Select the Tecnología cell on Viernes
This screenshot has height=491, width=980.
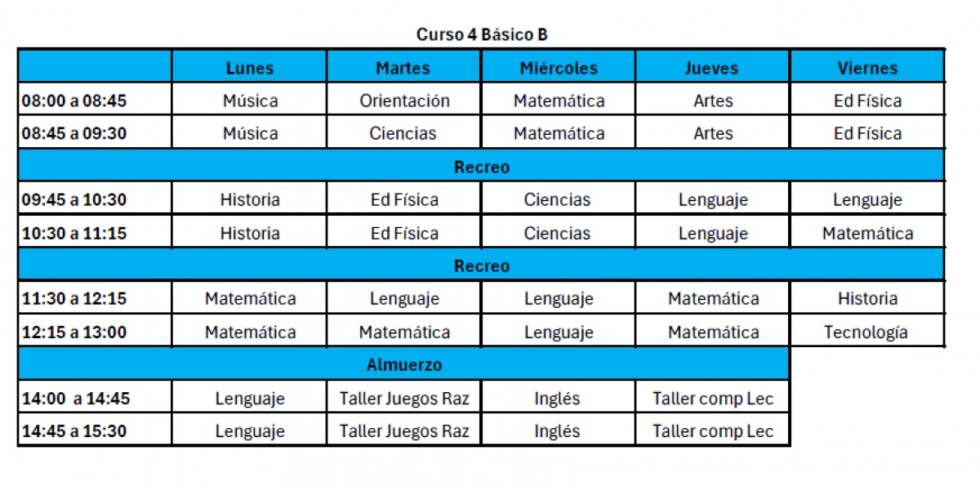(x=867, y=332)
